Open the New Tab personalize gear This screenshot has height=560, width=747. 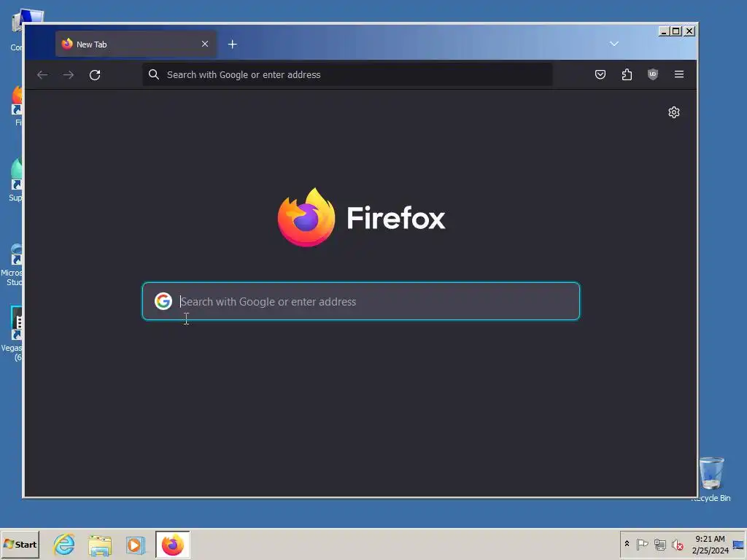tap(673, 112)
